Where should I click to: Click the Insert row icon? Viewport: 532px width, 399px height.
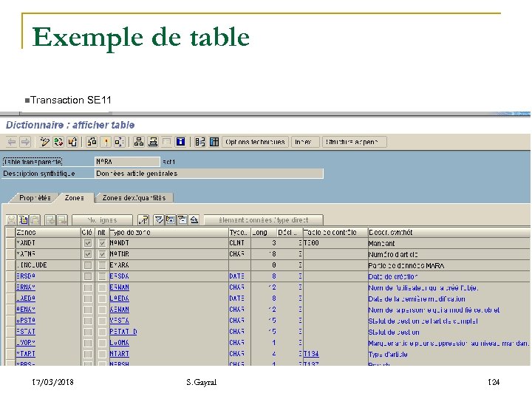pos(50,220)
